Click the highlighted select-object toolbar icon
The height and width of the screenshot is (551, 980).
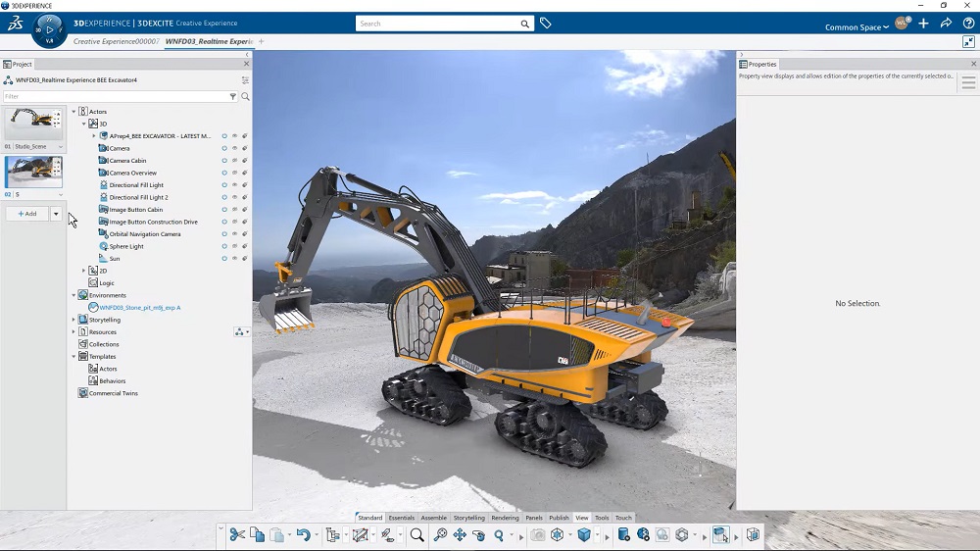720,534
